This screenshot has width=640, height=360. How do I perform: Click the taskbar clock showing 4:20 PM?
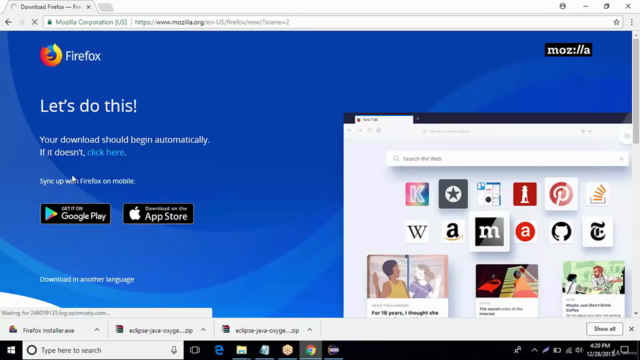tap(600, 350)
